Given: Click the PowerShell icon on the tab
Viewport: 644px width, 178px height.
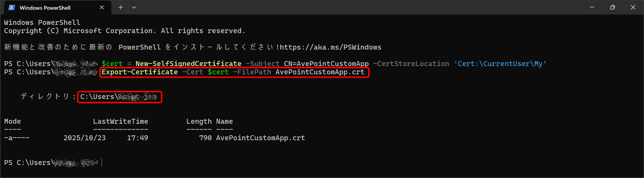Looking at the screenshot, I should (x=12, y=8).
